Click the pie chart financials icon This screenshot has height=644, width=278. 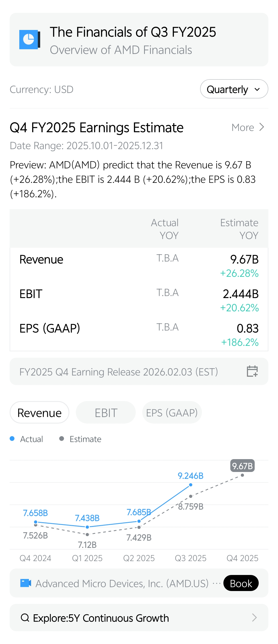click(x=29, y=40)
